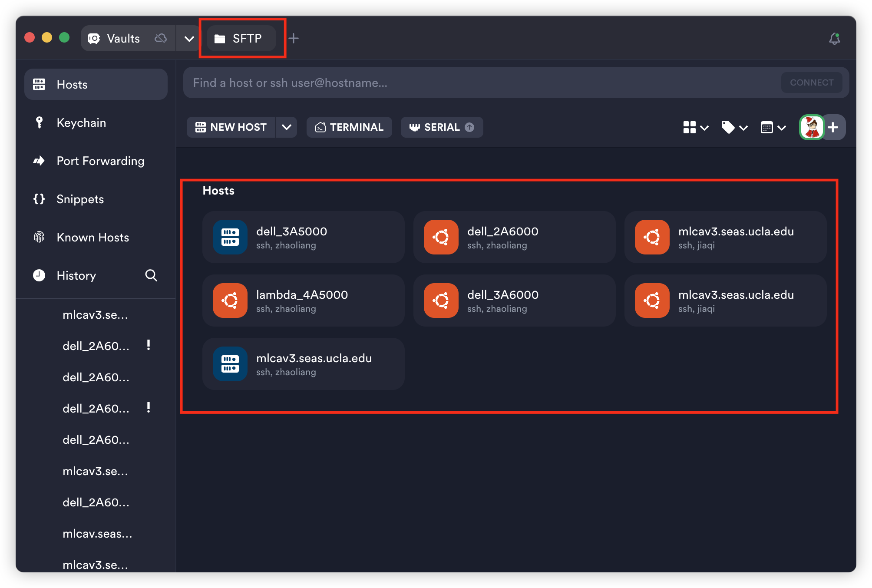Switch to the SFTP tab
Screen dimensions: 872x588
(x=241, y=39)
